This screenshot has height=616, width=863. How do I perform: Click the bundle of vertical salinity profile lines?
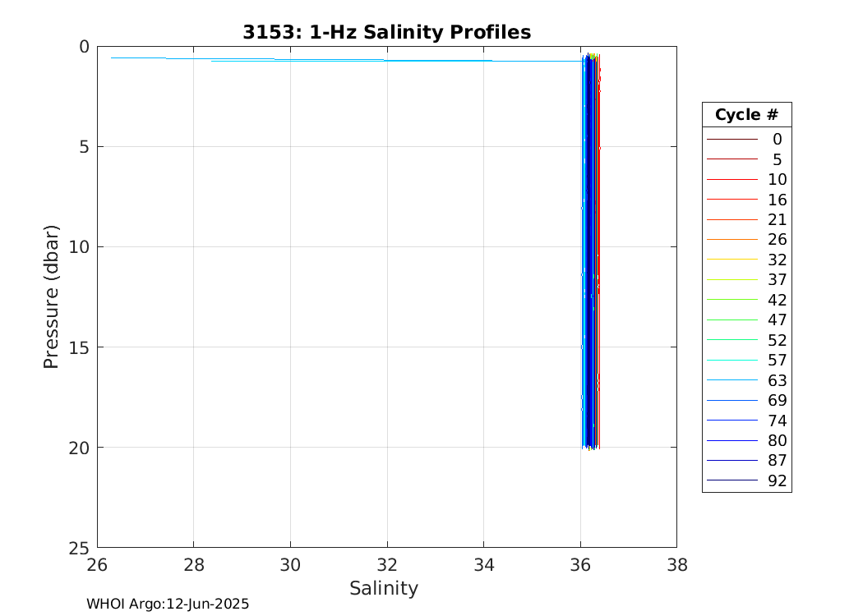pos(591,252)
